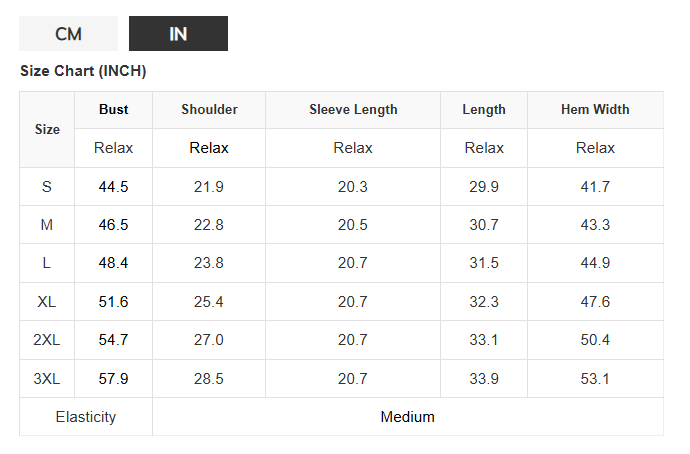The width and height of the screenshot is (690, 454).
Task: Click the Hem Width column header
Action: (x=595, y=110)
